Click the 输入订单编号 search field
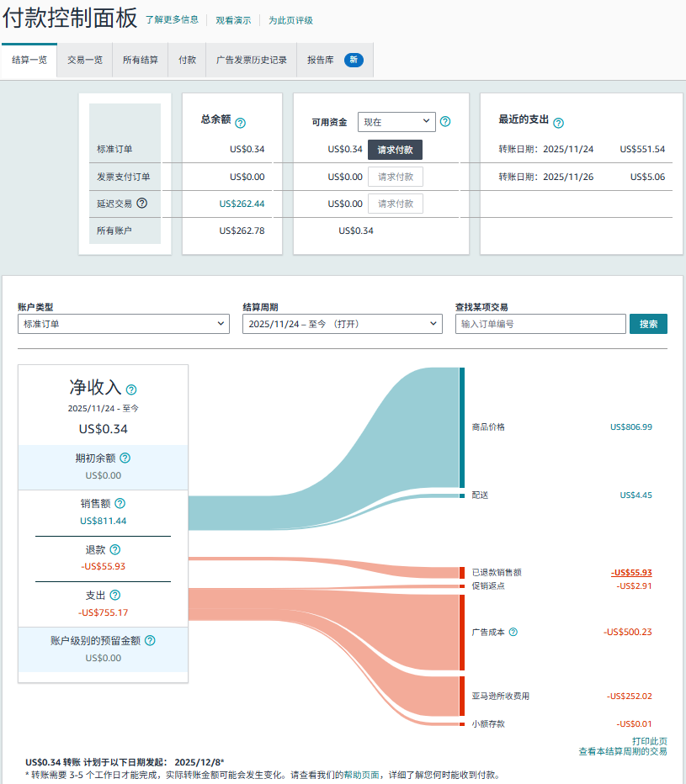This screenshot has width=686, height=784. point(540,324)
